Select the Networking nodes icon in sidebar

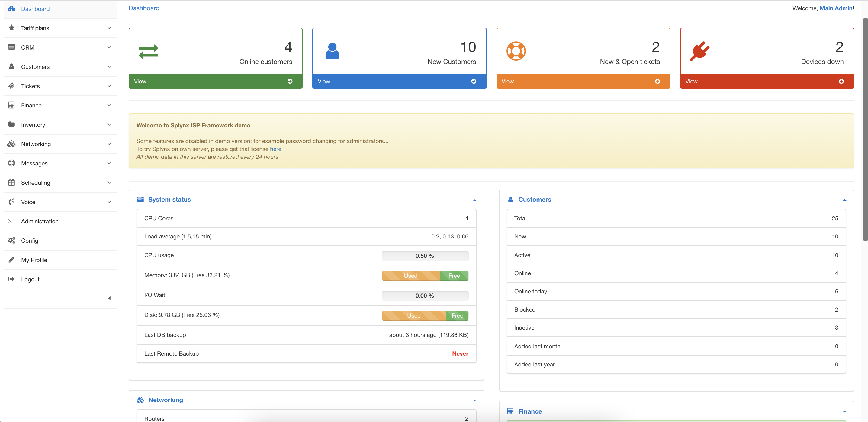point(11,144)
